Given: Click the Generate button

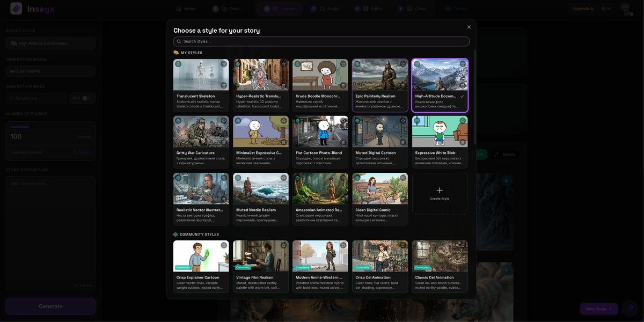Looking at the screenshot, I should [x=50, y=306].
